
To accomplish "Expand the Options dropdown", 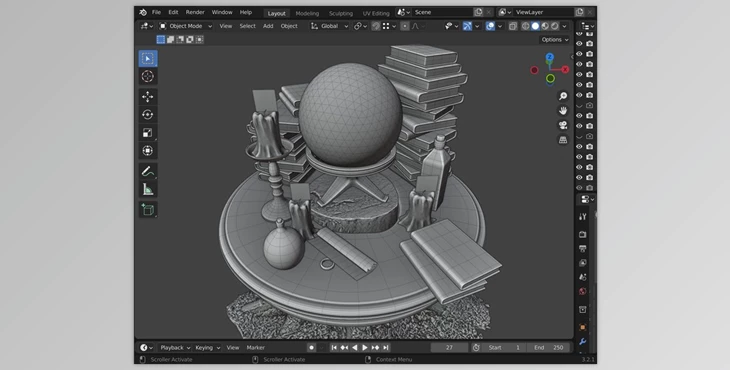I will pos(554,40).
